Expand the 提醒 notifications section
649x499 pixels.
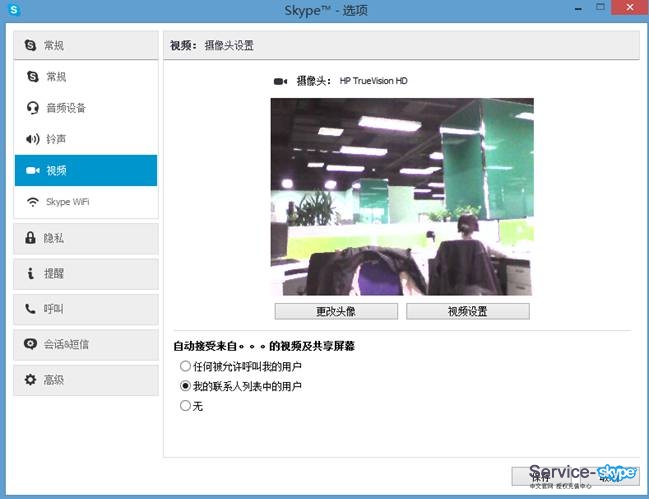click(86, 273)
